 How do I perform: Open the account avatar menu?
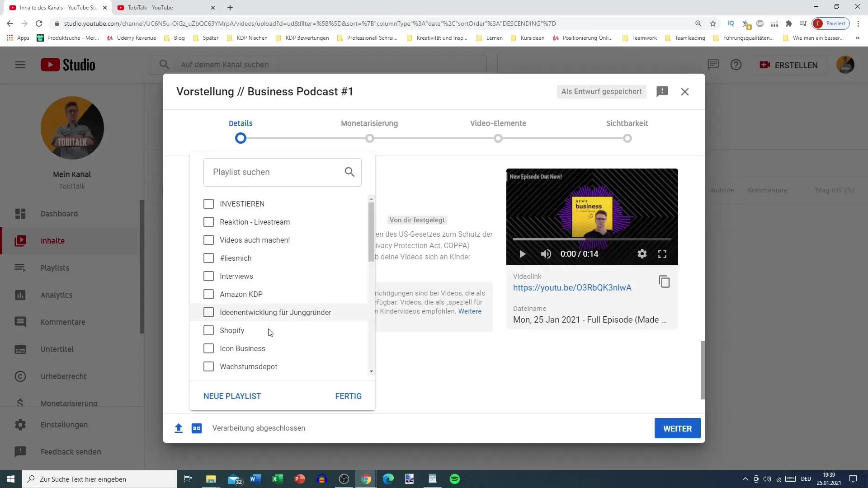click(x=845, y=65)
